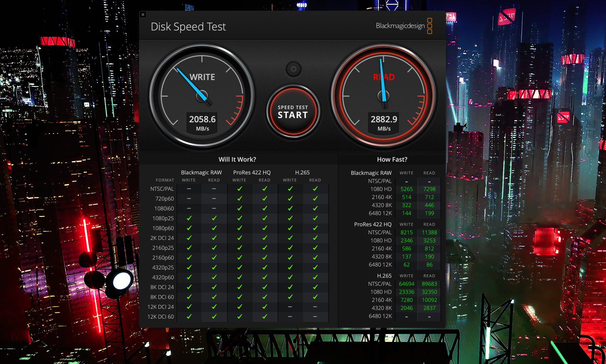
Task: Click the ProRes write checkmark for 2160p60
Action: click(240, 258)
